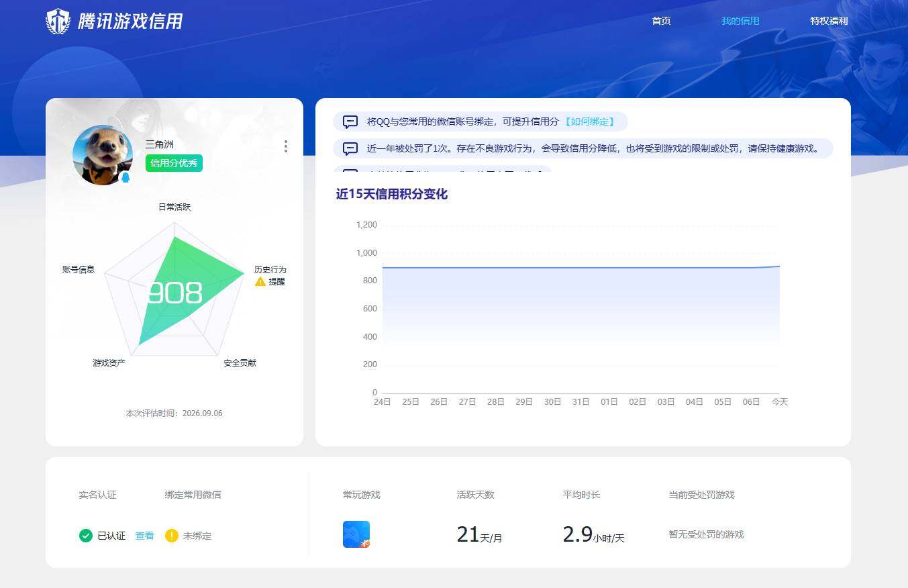Click the 2.9小时/天 average duration value
Viewport: 908px width, 588px height.
[x=593, y=535]
